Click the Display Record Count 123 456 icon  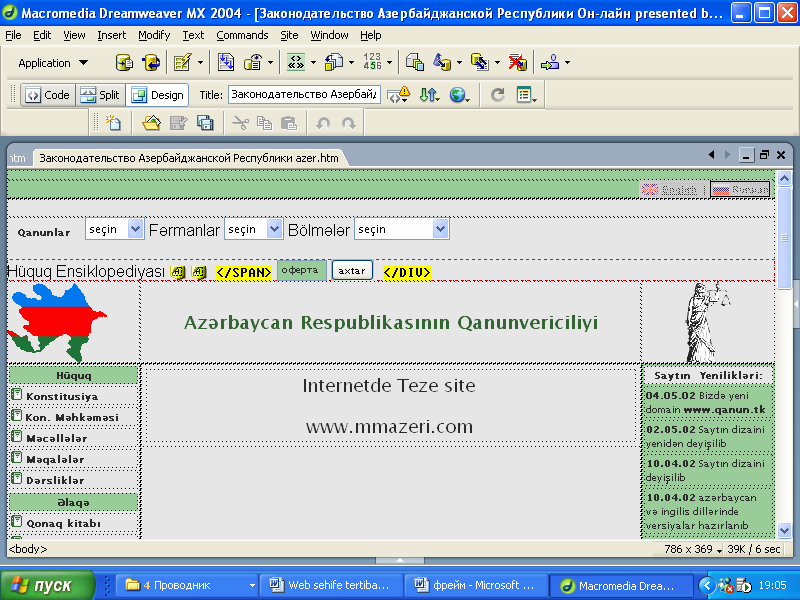point(372,62)
